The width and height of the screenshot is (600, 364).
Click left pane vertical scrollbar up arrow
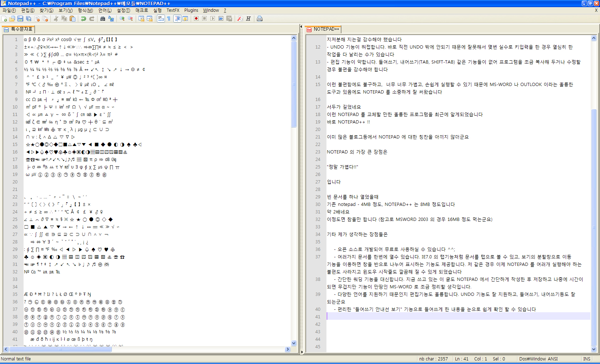[x=294, y=38]
